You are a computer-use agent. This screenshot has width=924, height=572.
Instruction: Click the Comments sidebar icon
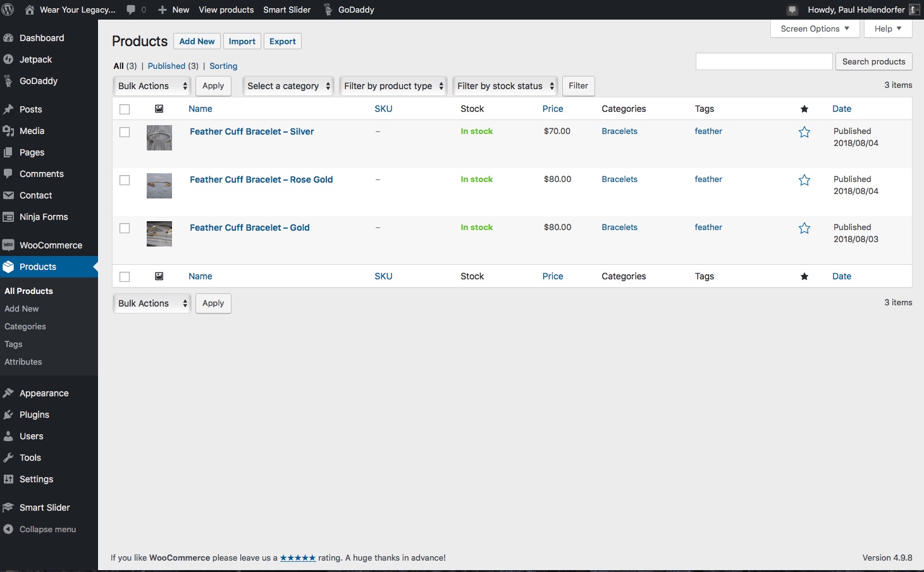click(8, 174)
